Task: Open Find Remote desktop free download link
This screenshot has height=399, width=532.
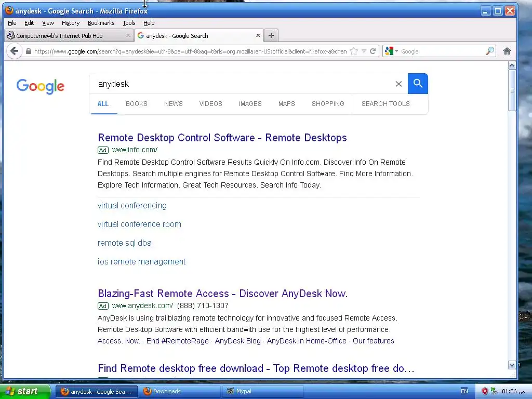Action: tap(256, 368)
